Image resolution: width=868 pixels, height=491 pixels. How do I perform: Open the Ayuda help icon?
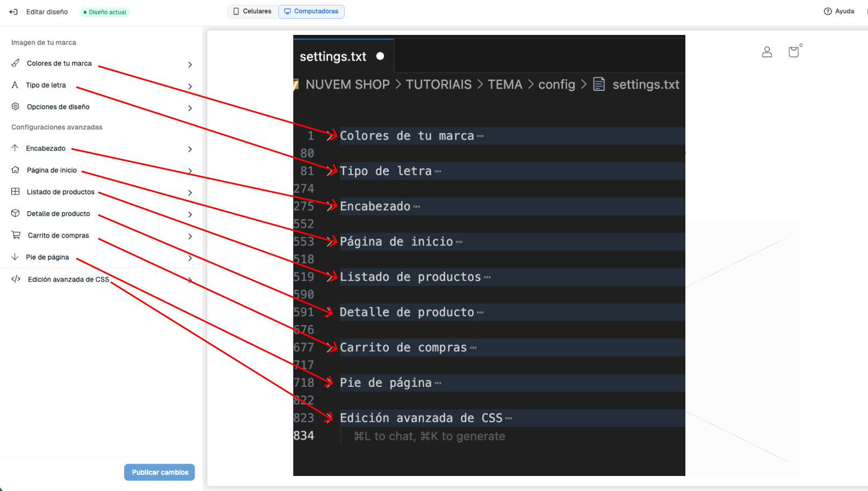828,11
